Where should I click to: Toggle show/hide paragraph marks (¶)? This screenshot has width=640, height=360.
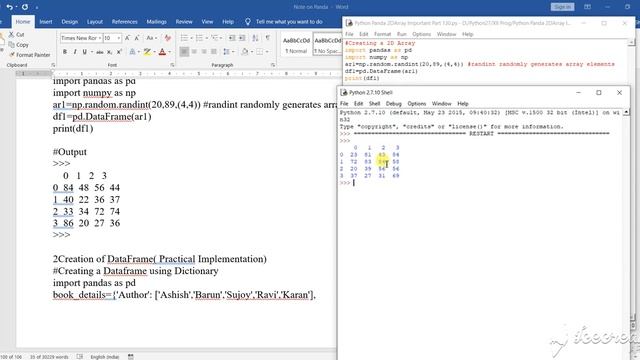pos(268,38)
